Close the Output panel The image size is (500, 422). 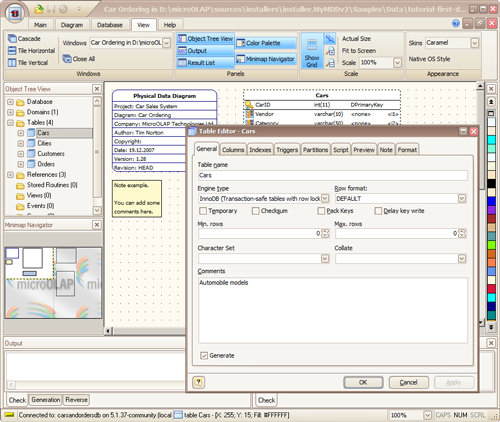tap(491, 343)
